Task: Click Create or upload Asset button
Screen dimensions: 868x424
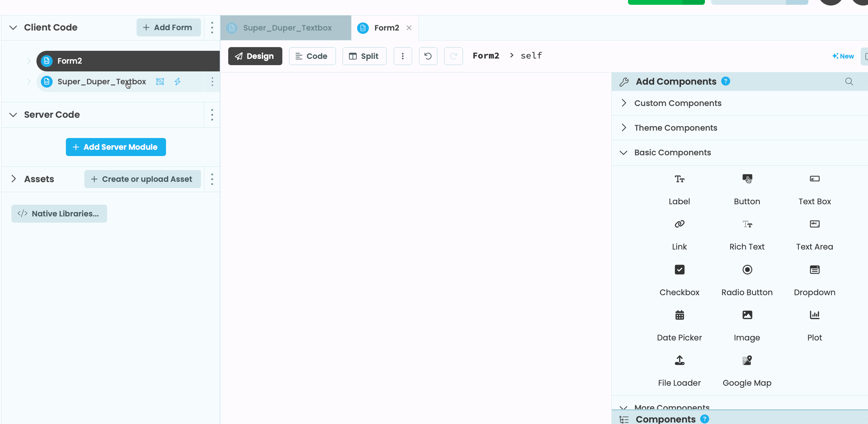Action: [142, 179]
